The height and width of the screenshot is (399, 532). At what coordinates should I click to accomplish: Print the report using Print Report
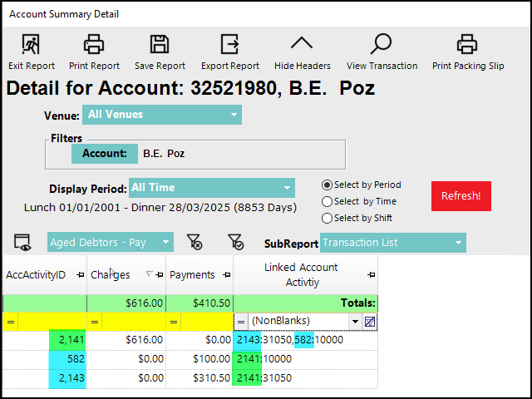[x=94, y=45]
